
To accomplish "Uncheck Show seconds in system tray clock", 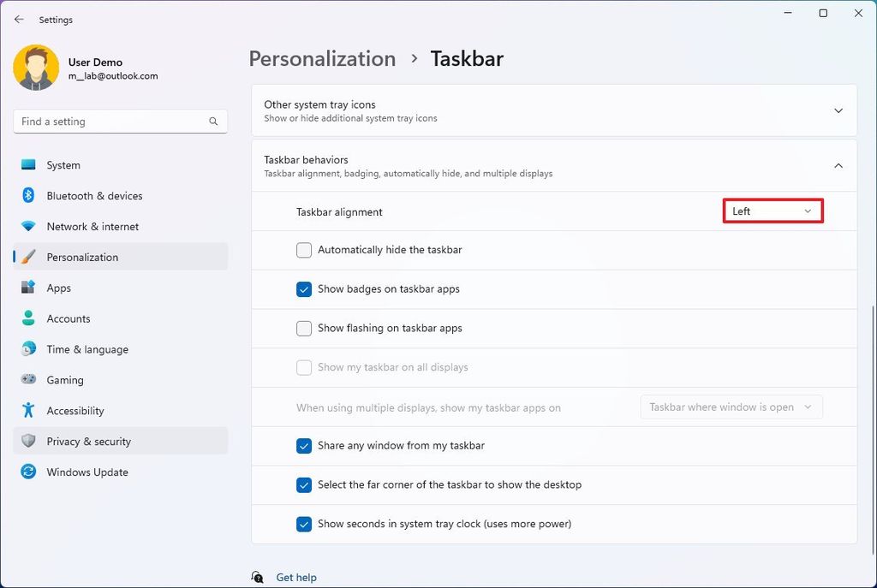I will [304, 524].
